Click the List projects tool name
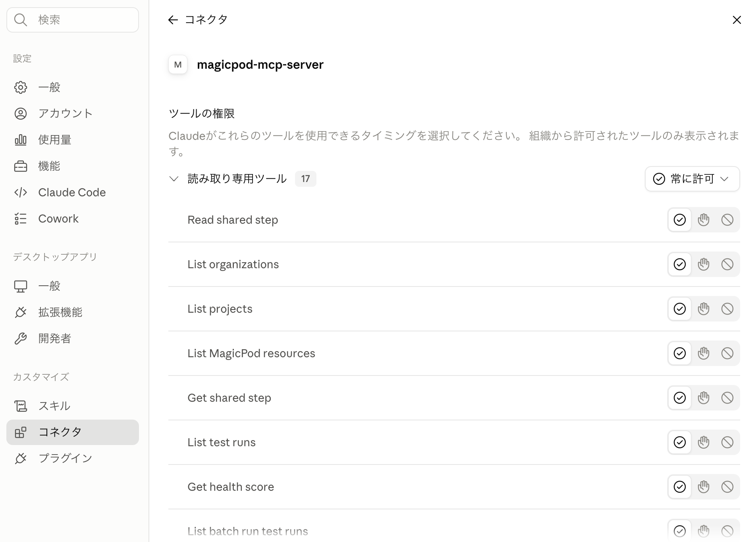The image size is (756, 542). pos(220,309)
